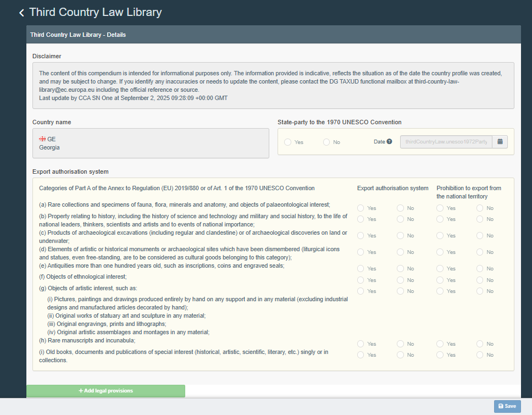This screenshot has height=415, width=532.
Task: Select export authorisation Yes for category (a)
Action: 361,208
